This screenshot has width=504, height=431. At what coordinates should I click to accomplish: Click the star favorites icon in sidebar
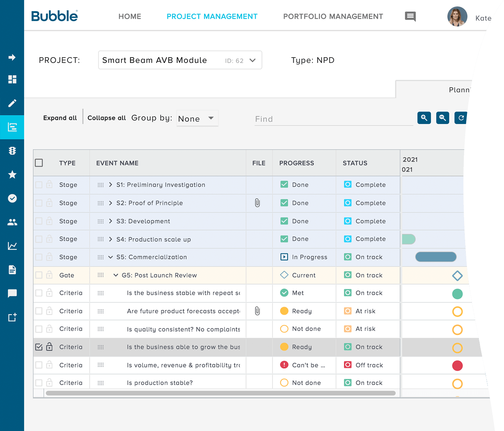coord(12,175)
